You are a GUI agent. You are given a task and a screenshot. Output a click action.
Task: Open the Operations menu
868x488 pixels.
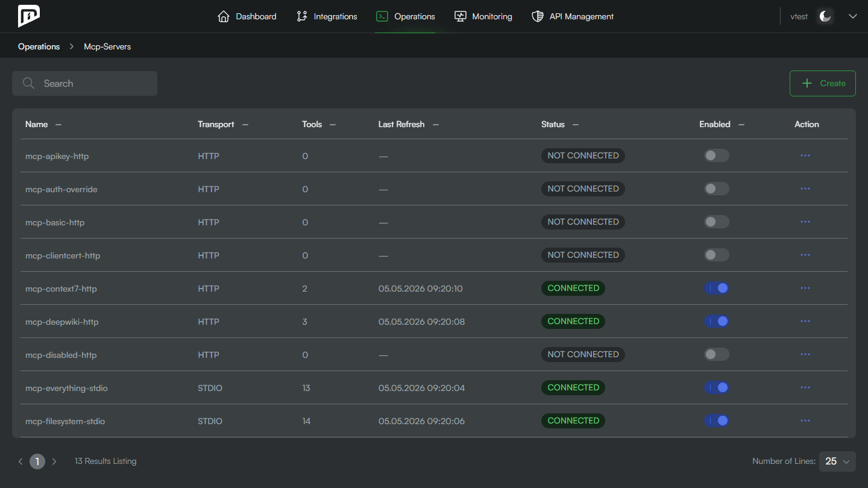405,16
